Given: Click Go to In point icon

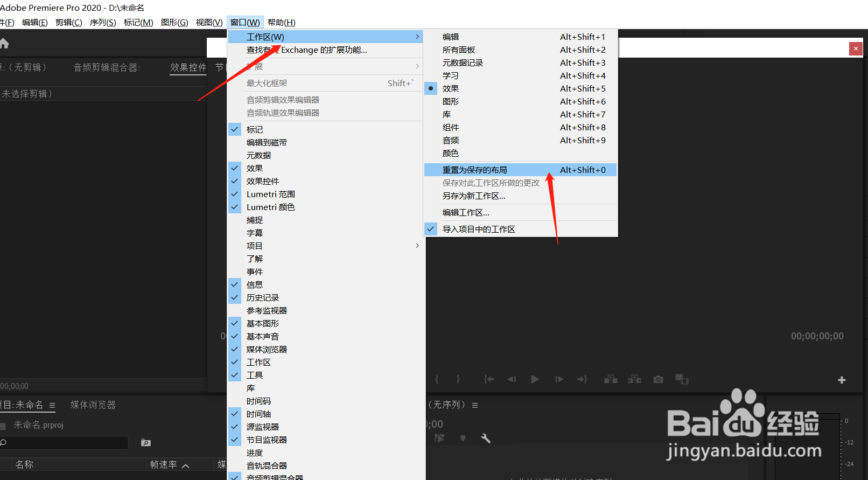Looking at the screenshot, I should pos(488,379).
